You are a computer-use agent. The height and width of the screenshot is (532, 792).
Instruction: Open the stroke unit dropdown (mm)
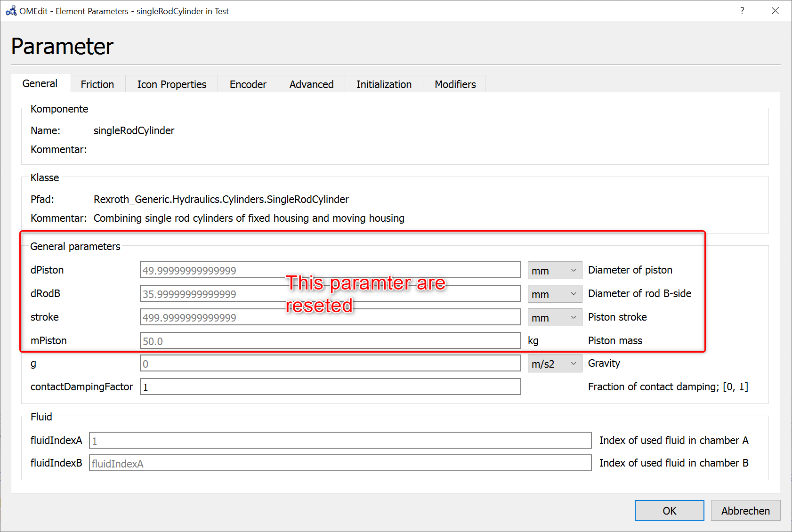(x=555, y=318)
